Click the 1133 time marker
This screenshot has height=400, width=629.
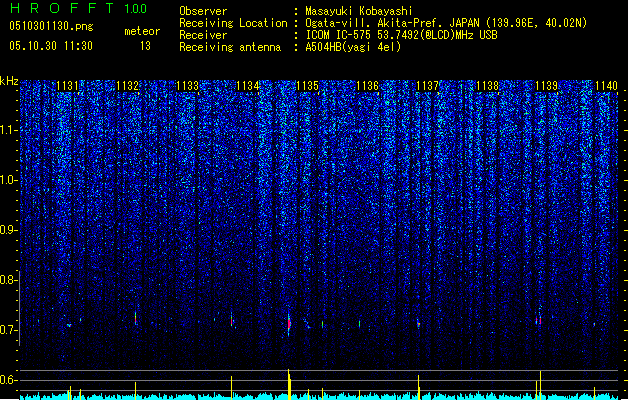point(187,85)
